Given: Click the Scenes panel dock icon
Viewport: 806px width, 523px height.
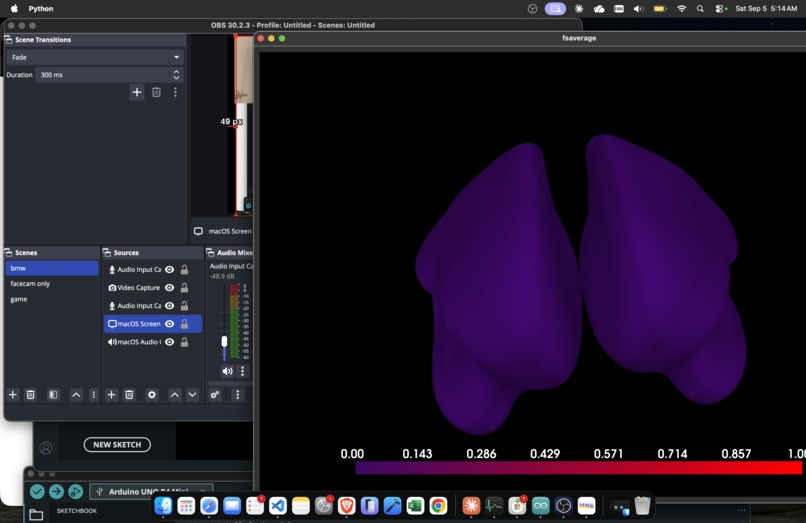Looking at the screenshot, I should [x=8, y=253].
